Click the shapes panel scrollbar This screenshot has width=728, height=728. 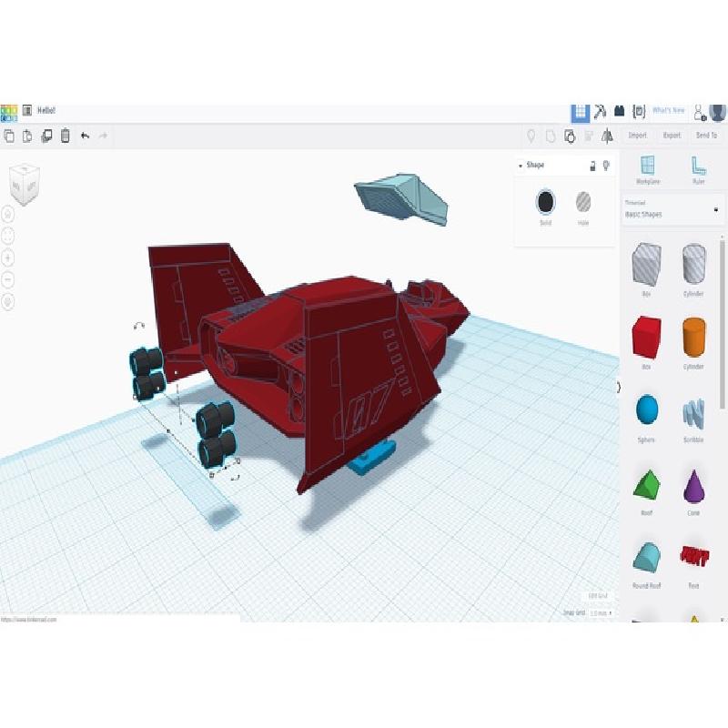click(x=722, y=325)
